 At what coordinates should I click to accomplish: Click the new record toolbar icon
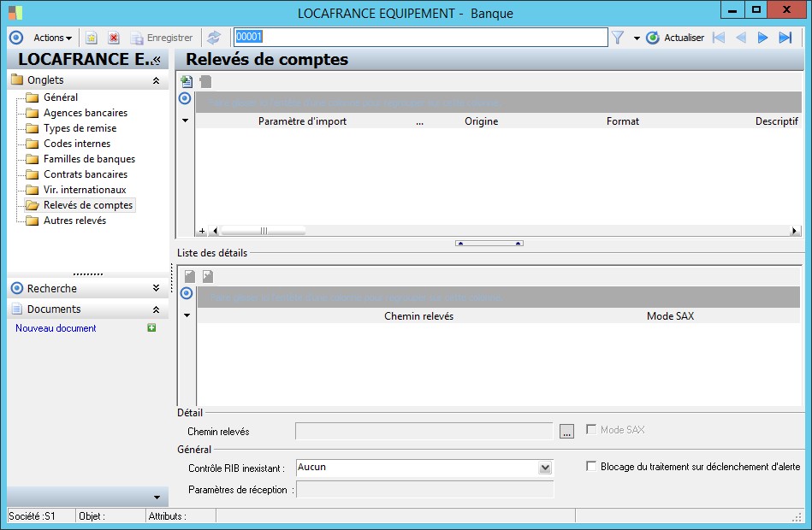click(92, 38)
